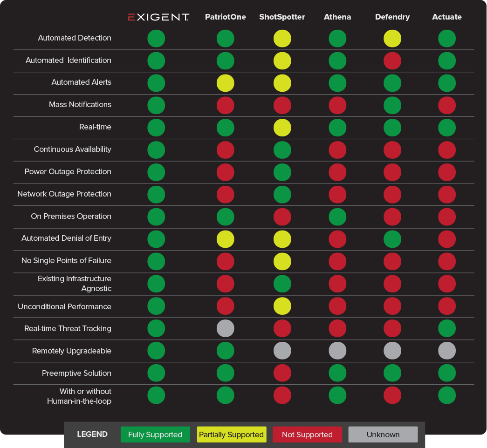Click the Athena column header
Image resolution: width=487 pixels, height=448 pixels.
pyautogui.click(x=337, y=17)
